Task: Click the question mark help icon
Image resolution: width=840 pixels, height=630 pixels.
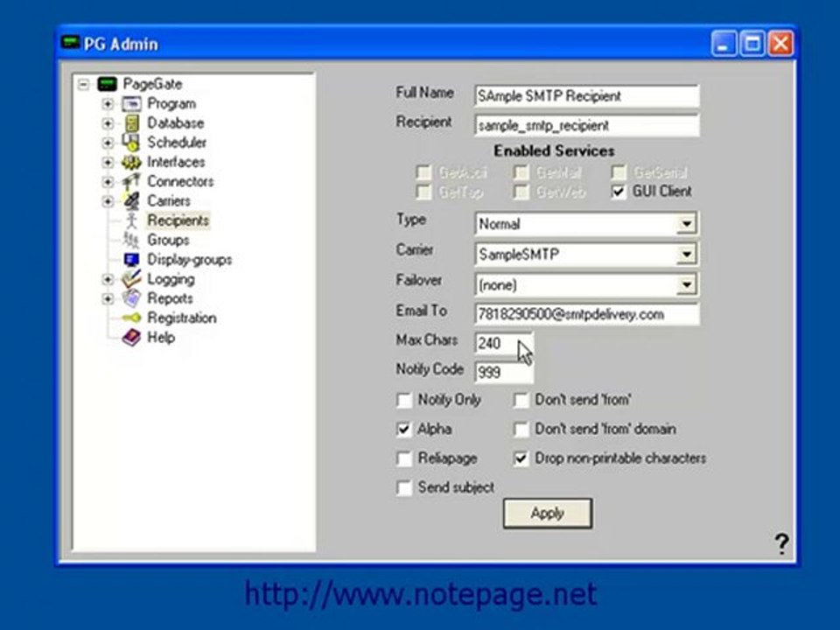Action: tap(781, 544)
